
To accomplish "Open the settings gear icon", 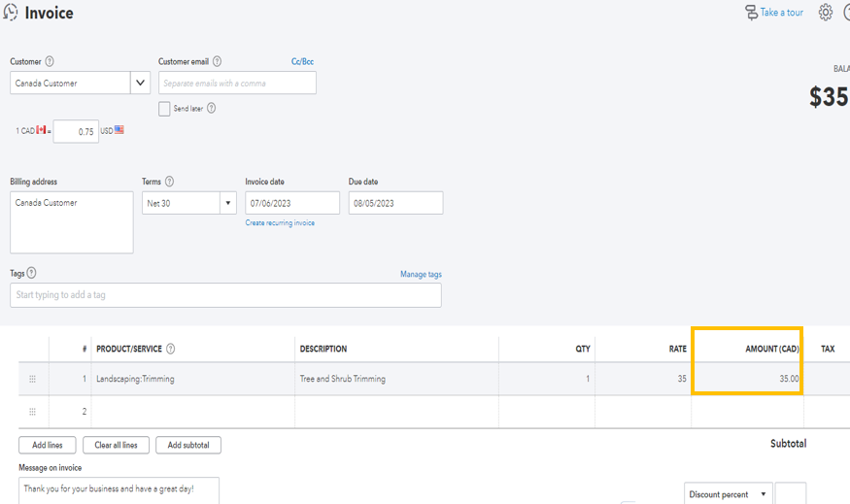I will 825,13.
